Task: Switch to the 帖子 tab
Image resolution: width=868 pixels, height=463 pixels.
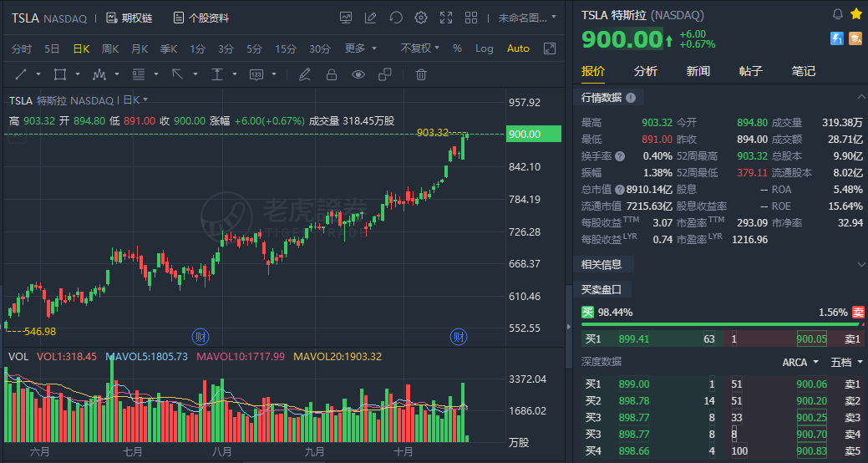Action: pos(751,71)
